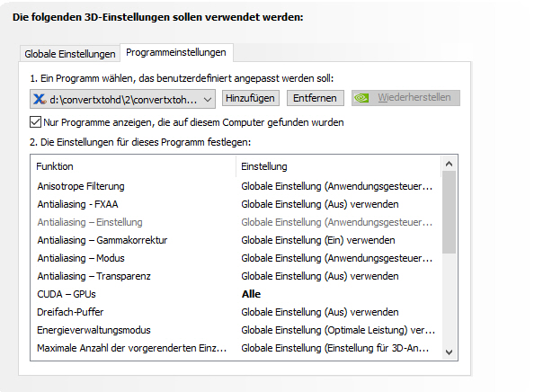Uncheck 'Nur Programme anzeigen' checkbox
This screenshot has width=552, height=392.
[36, 122]
